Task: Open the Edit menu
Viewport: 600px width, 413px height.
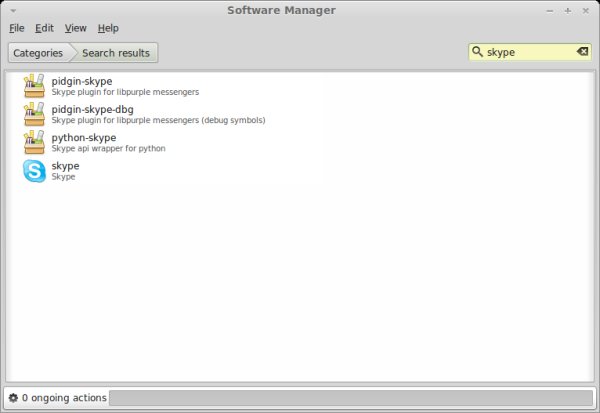Action: [44, 28]
